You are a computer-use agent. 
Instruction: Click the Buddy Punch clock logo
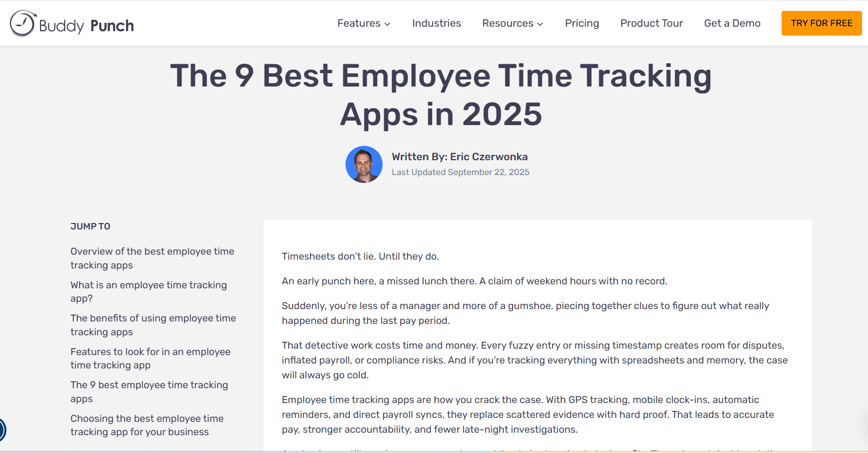(x=23, y=24)
